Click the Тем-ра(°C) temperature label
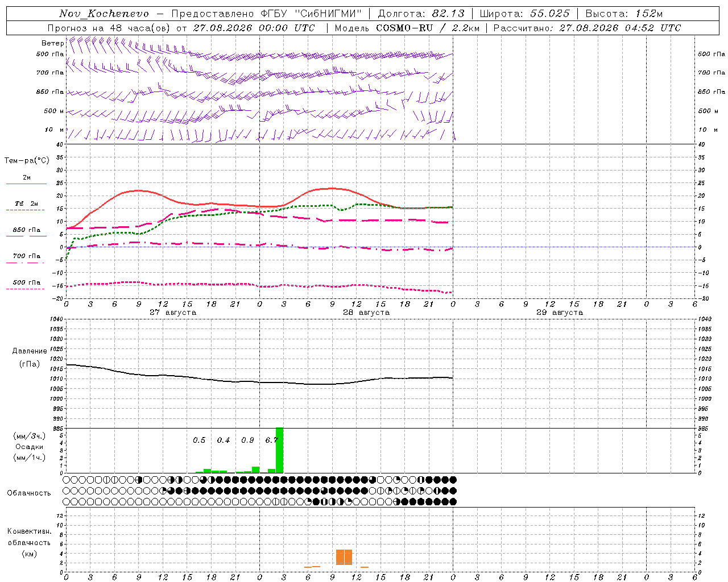 27,161
